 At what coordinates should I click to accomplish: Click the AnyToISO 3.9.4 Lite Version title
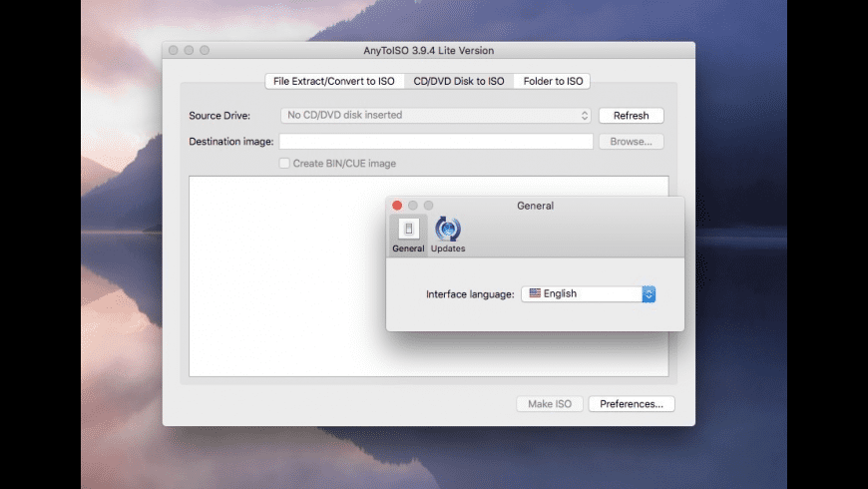point(428,50)
